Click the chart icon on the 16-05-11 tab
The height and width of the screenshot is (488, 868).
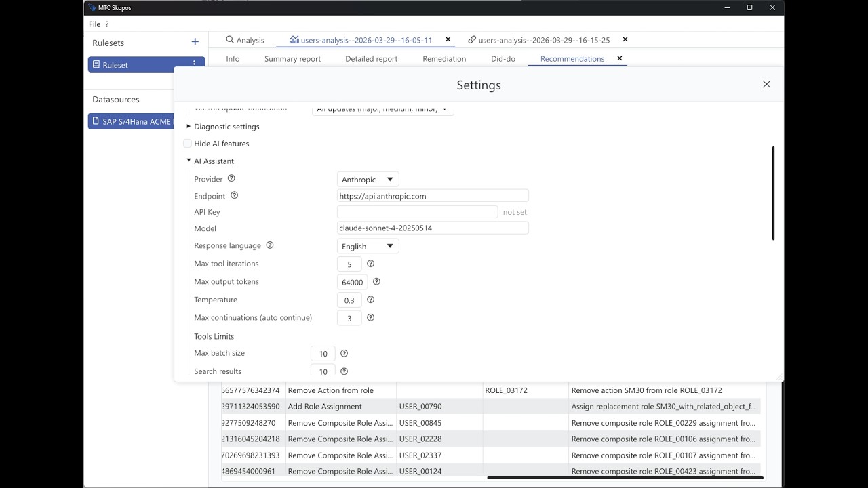coord(294,40)
